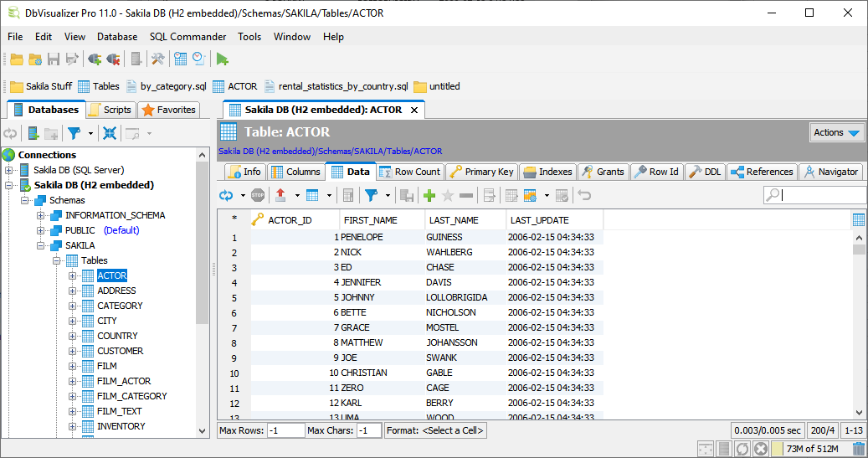Viewport: 868px width, 458px height.
Task: Open the Tools menu
Action: (x=249, y=37)
